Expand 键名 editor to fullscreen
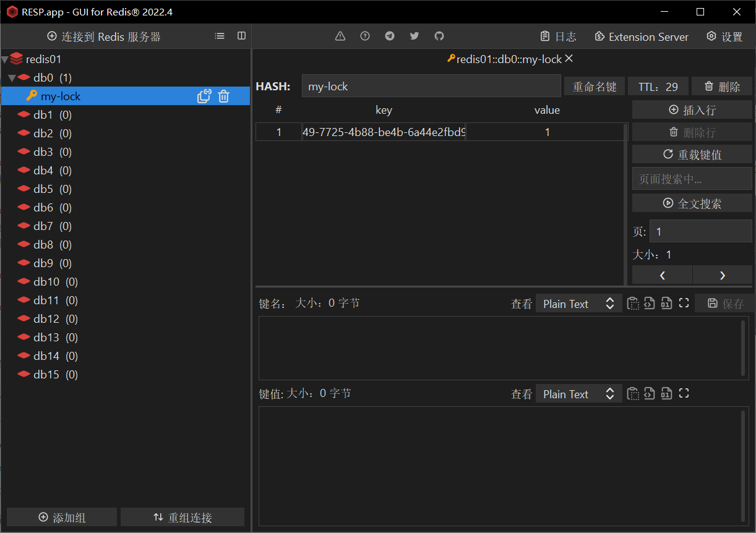Screen dimensions: 756x533 684,304
